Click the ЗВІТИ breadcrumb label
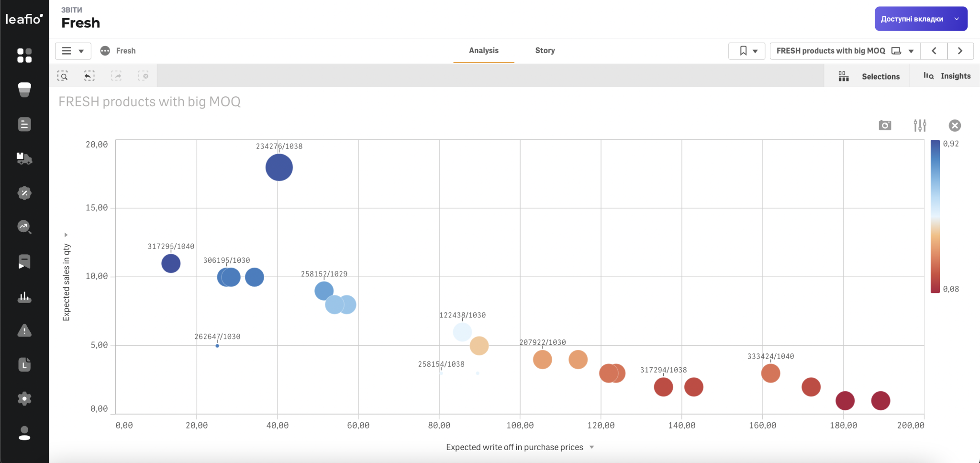The height and width of the screenshot is (463, 980). [x=72, y=10]
